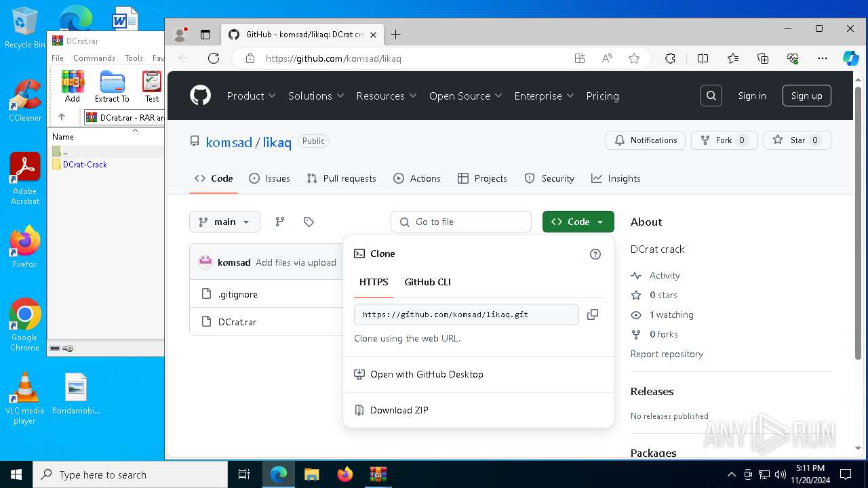Screen dimensions: 868x488
Task: Open Edge profile avatar
Action: 180,34
